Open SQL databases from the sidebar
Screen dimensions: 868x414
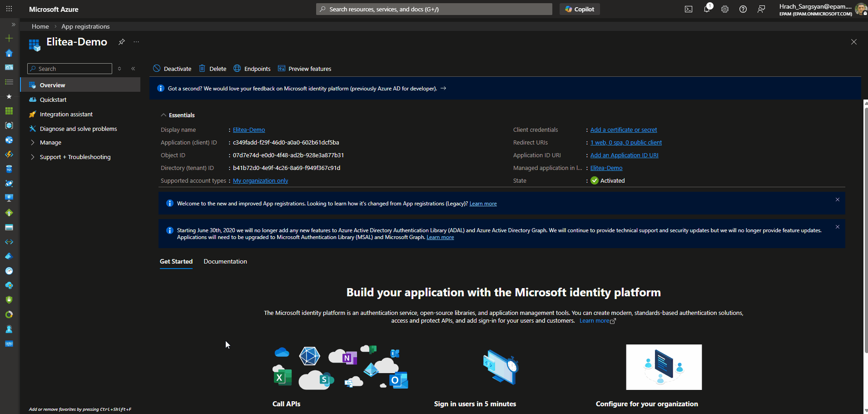point(9,169)
